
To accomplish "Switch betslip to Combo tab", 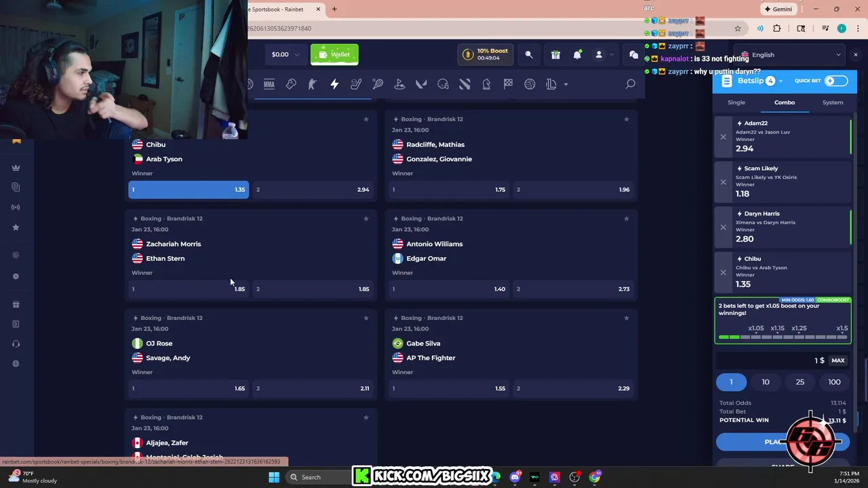I will click(785, 102).
